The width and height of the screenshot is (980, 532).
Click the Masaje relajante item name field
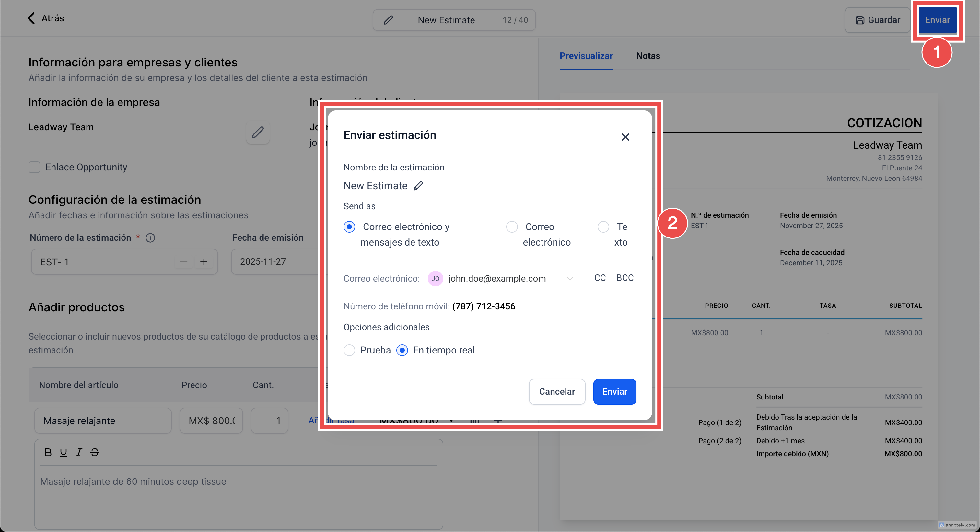pos(103,420)
